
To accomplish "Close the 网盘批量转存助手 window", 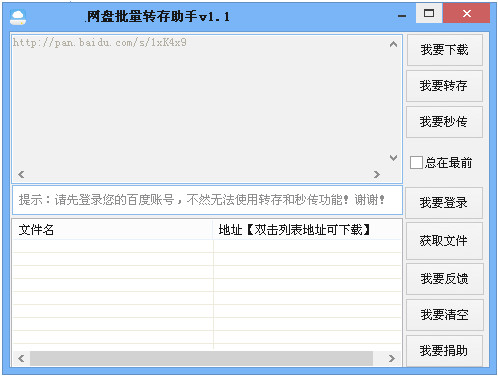I will pyautogui.click(x=467, y=13).
